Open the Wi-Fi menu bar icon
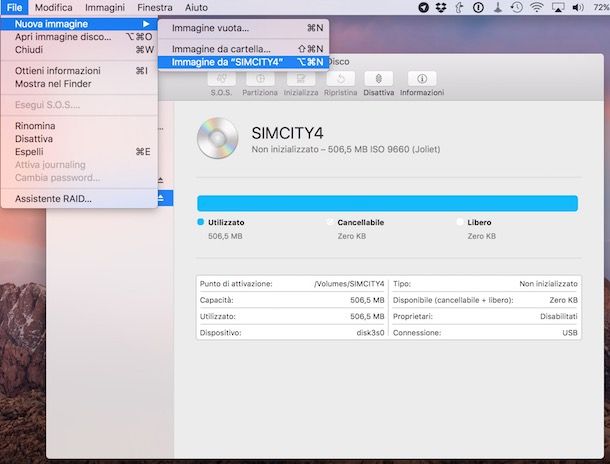Screen dimensions: 610x464 coord(537,7)
